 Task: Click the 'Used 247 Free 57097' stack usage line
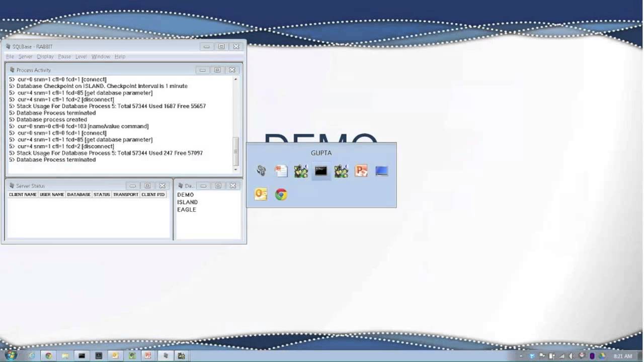pyautogui.click(x=106, y=153)
